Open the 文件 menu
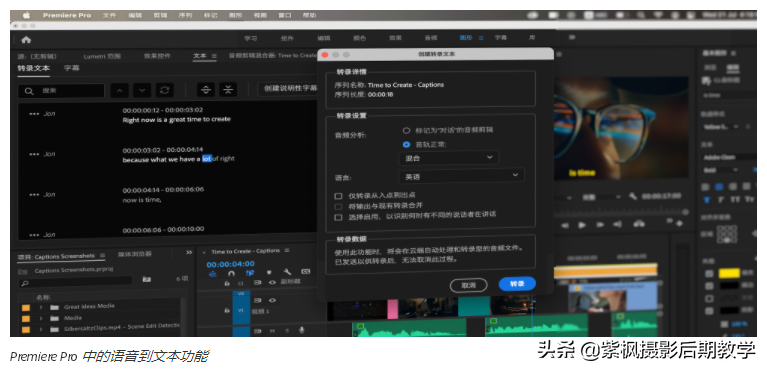 110,15
